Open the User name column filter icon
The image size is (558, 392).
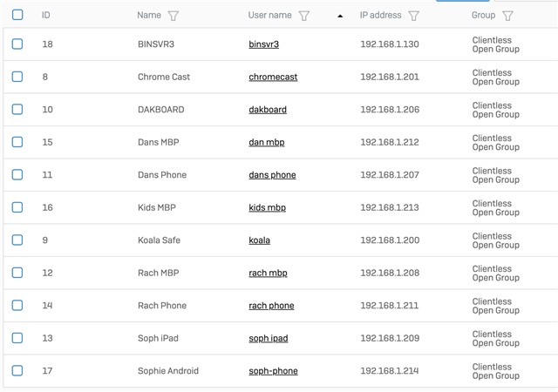tap(303, 16)
